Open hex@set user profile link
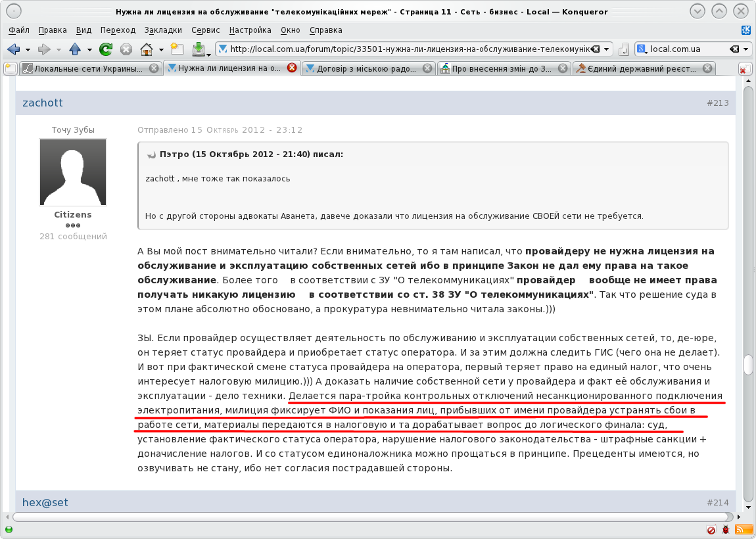 point(45,502)
